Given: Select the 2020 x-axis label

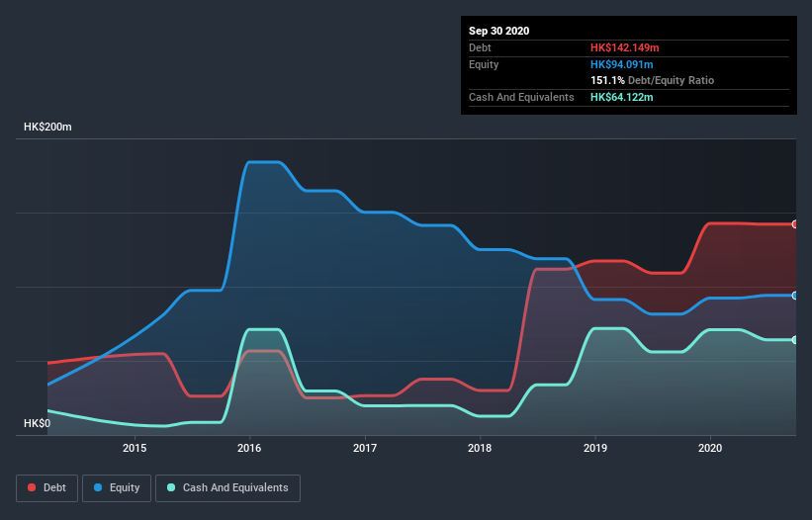Looking at the screenshot, I should pyautogui.click(x=710, y=448).
